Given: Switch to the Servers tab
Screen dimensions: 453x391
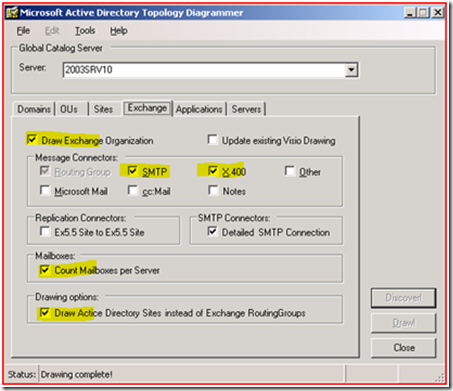Looking at the screenshot, I should click(x=246, y=109).
